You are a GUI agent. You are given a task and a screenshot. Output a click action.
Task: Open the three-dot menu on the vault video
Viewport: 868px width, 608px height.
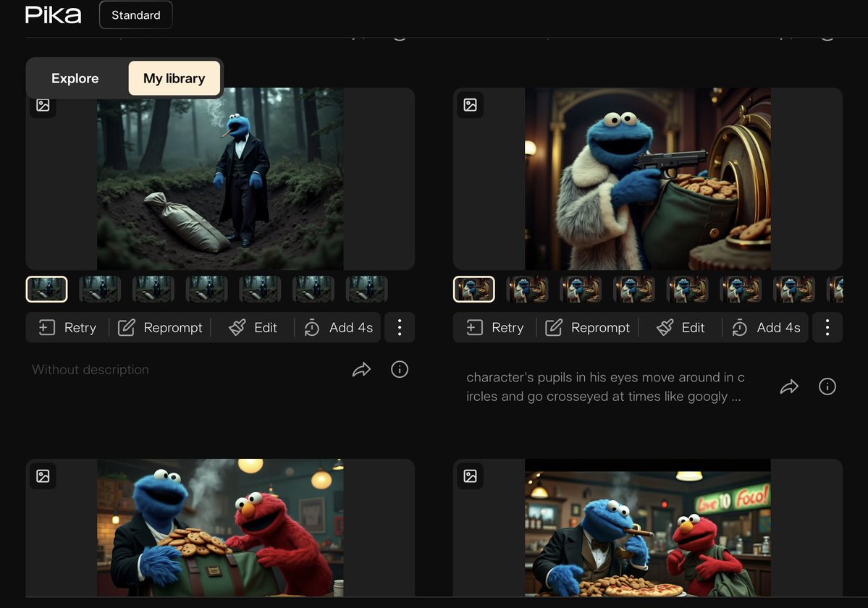click(827, 327)
